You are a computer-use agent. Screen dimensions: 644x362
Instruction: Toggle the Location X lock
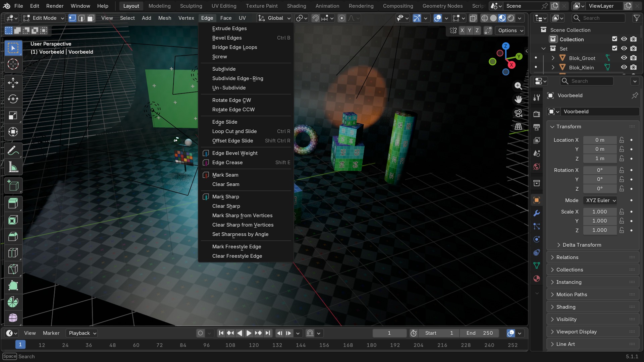[x=622, y=140]
